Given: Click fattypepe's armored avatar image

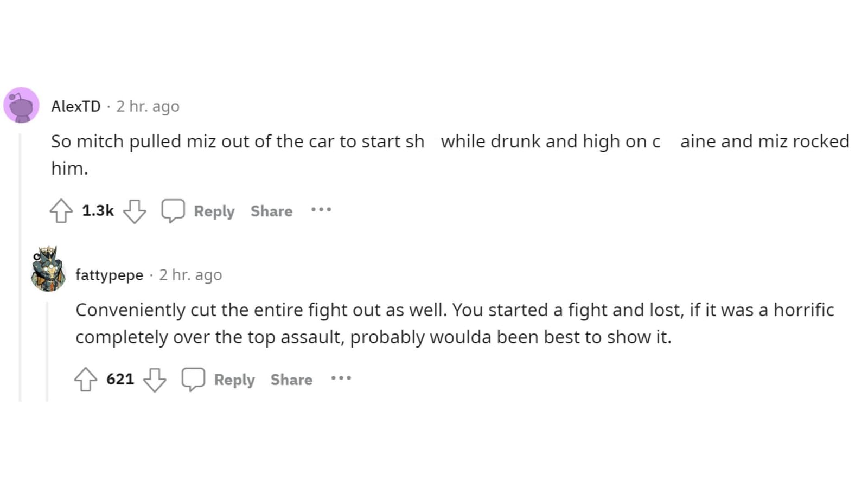Looking at the screenshot, I should tap(49, 269).
